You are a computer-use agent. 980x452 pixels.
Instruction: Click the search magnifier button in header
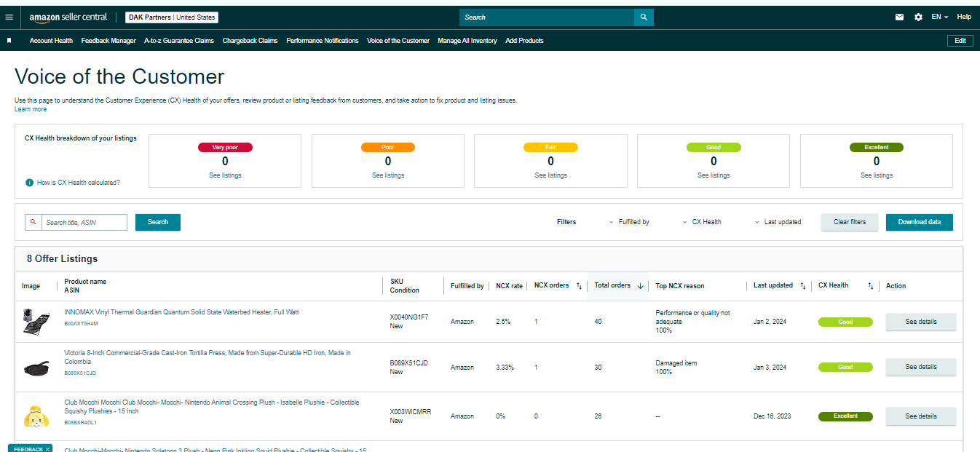pyautogui.click(x=644, y=17)
